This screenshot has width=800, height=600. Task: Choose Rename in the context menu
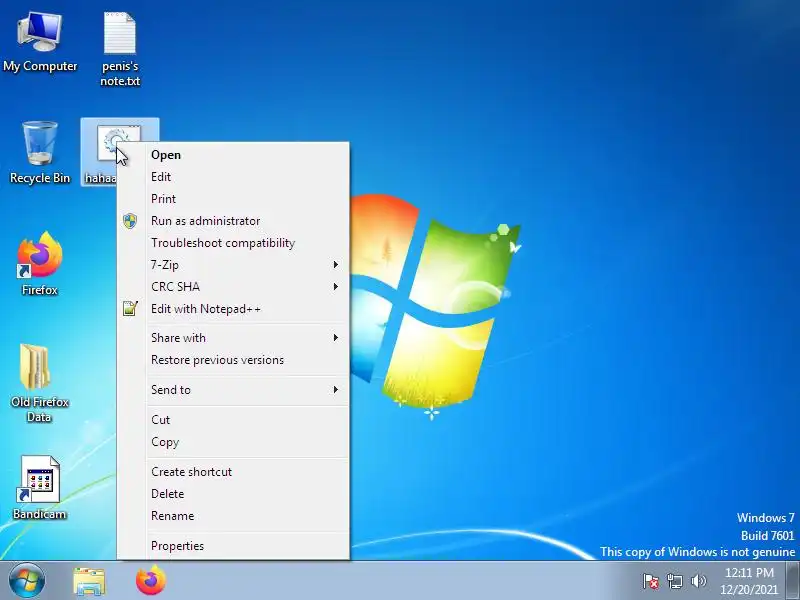click(x=234, y=516)
